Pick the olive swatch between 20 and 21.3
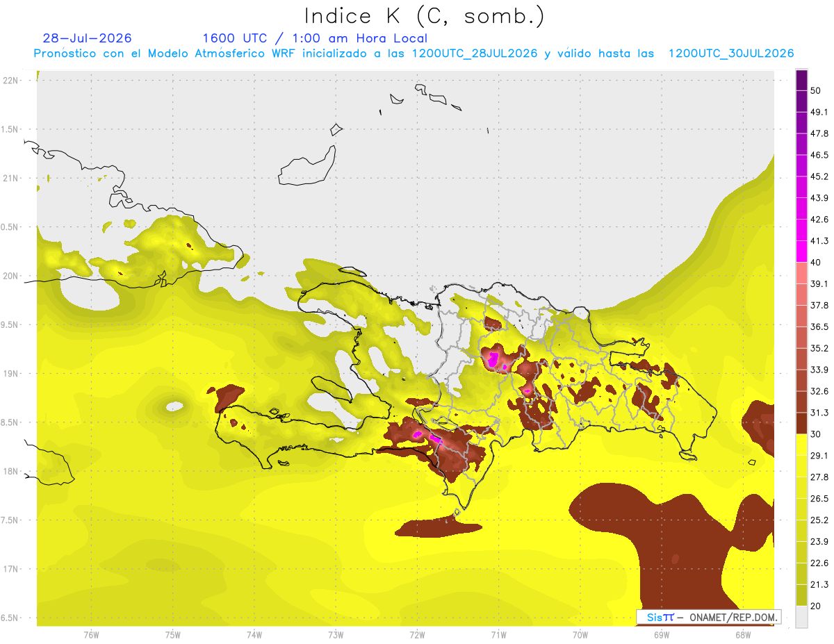 point(802,595)
